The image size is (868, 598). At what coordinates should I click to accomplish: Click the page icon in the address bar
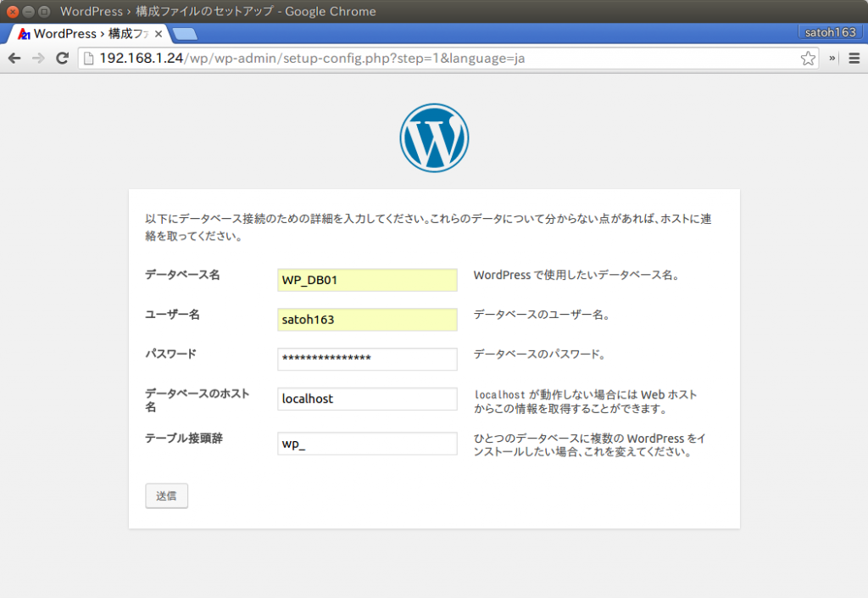(x=88, y=59)
